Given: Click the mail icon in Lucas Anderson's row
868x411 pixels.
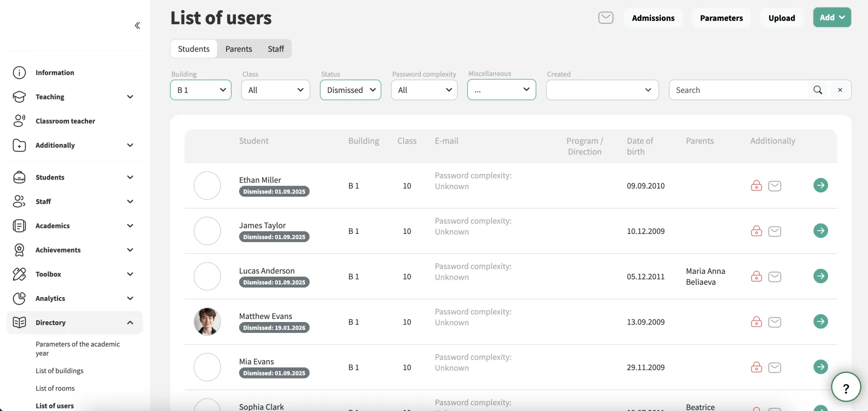Looking at the screenshot, I should pyautogui.click(x=775, y=277).
